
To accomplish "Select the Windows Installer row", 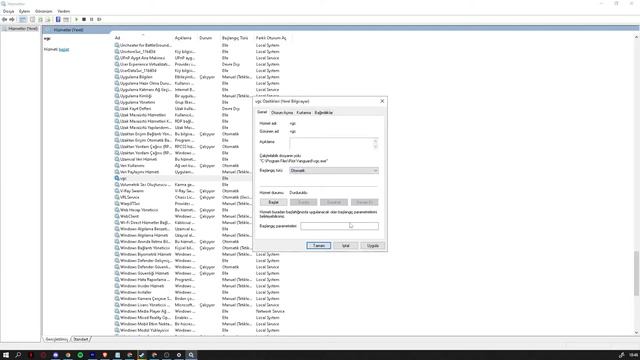I will [x=200, y=292].
